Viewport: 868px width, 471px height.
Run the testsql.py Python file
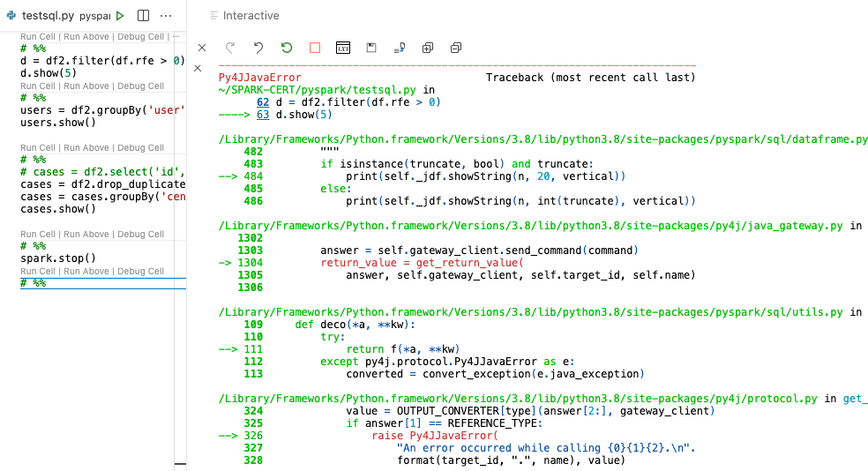tap(120, 16)
